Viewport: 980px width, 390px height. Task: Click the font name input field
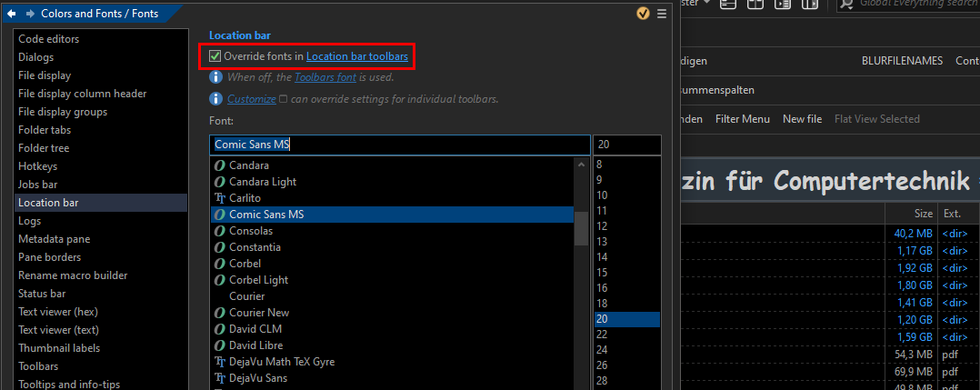399,145
